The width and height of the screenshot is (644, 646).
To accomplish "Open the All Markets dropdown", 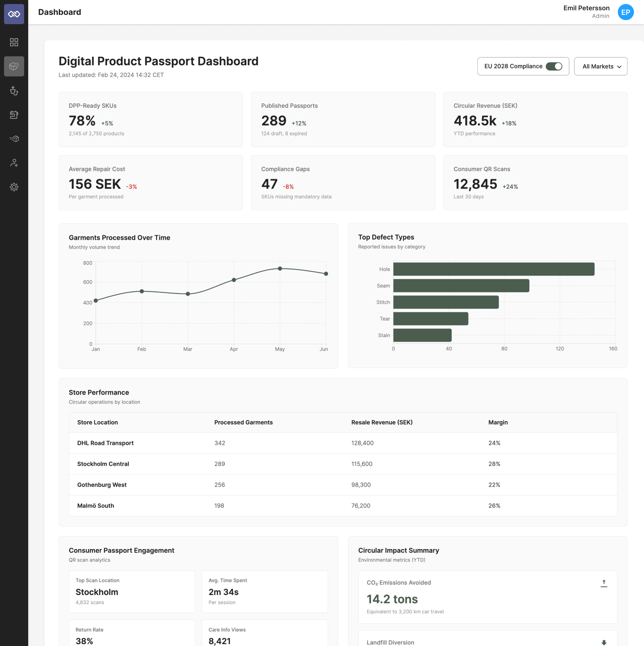I will click(601, 66).
